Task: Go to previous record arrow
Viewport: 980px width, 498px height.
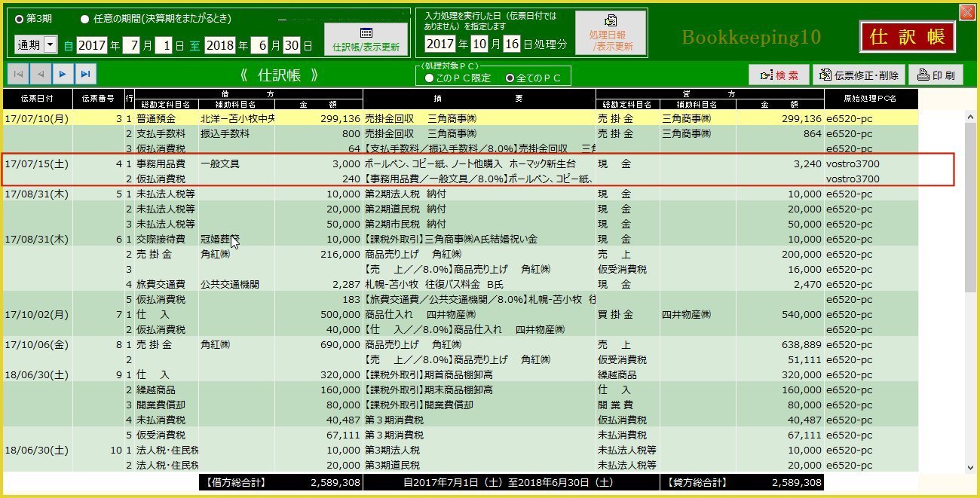Action: (x=41, y=74)
